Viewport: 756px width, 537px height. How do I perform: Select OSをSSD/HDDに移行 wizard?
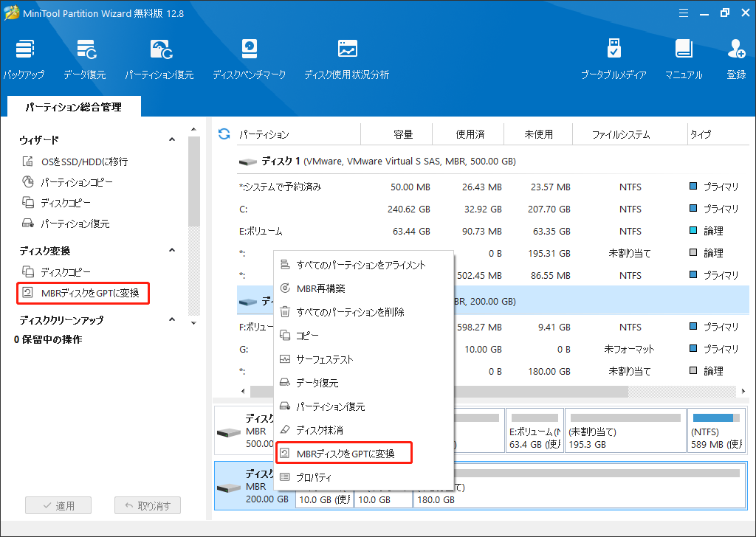coord(76,162)
